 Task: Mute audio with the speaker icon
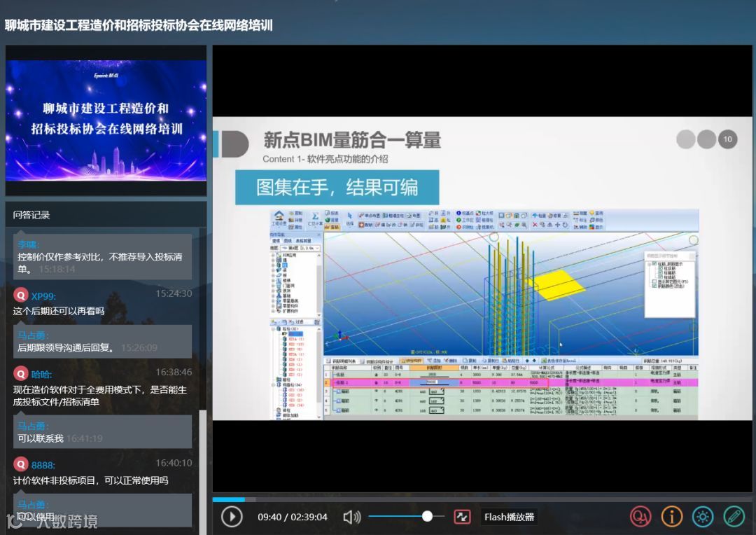click(x=352, y=517)
